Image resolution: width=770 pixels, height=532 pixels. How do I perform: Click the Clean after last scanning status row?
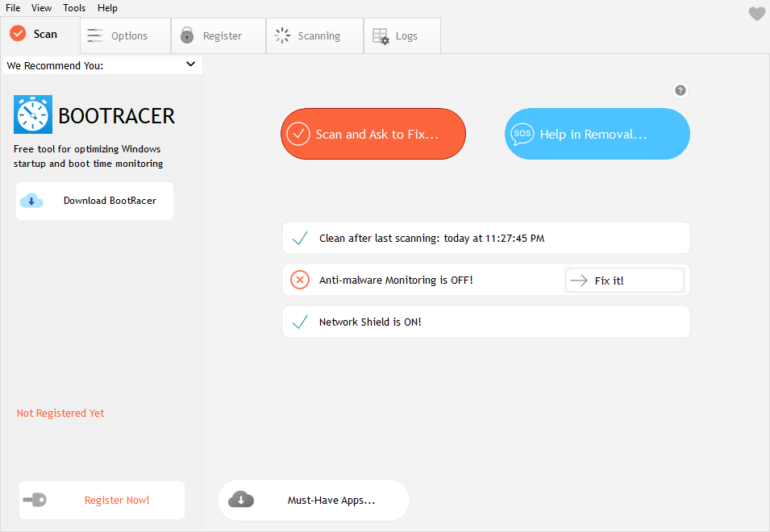[x=486, y=238]
